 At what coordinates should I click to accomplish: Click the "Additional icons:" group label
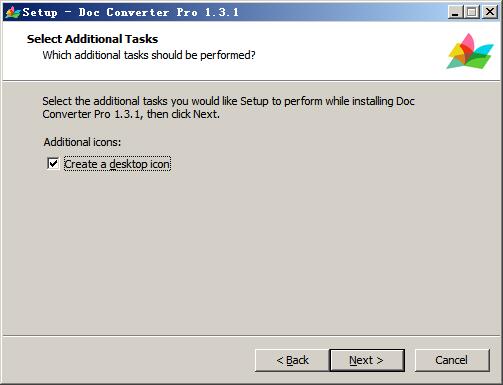coord(82,142)
